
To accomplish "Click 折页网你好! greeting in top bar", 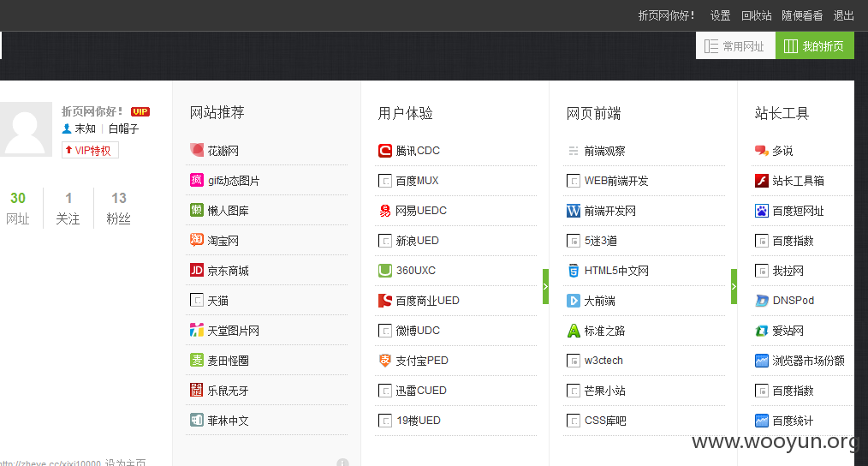I will click(x=667, y=15).
